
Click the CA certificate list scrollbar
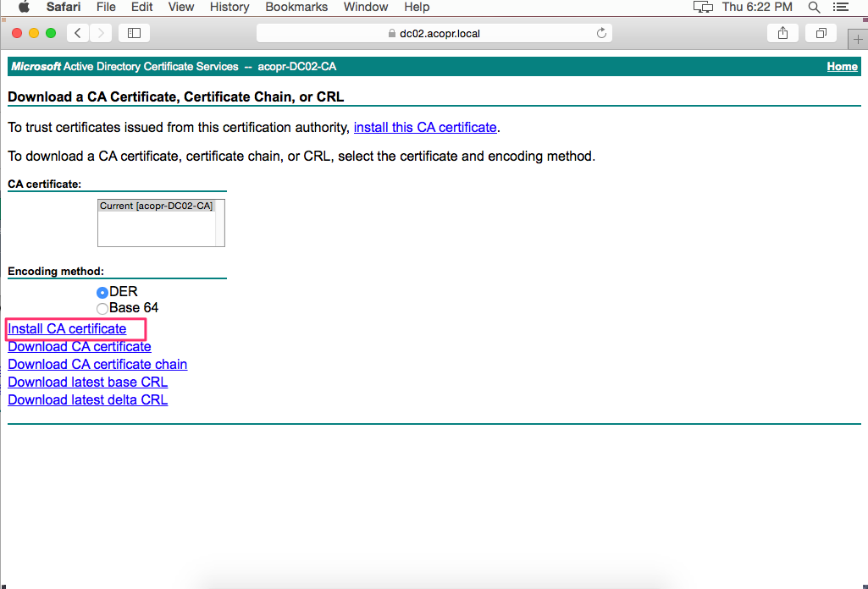[x=220, y=223]
